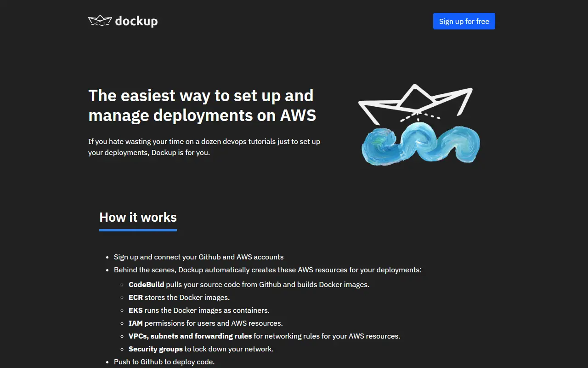
Task: Click the EKS runs the Docker images line
Action: pos(199,310)
